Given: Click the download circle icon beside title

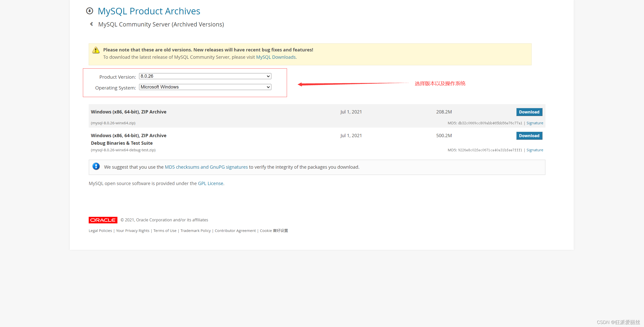Looking at the screenshot, I should tap(89, 11).
